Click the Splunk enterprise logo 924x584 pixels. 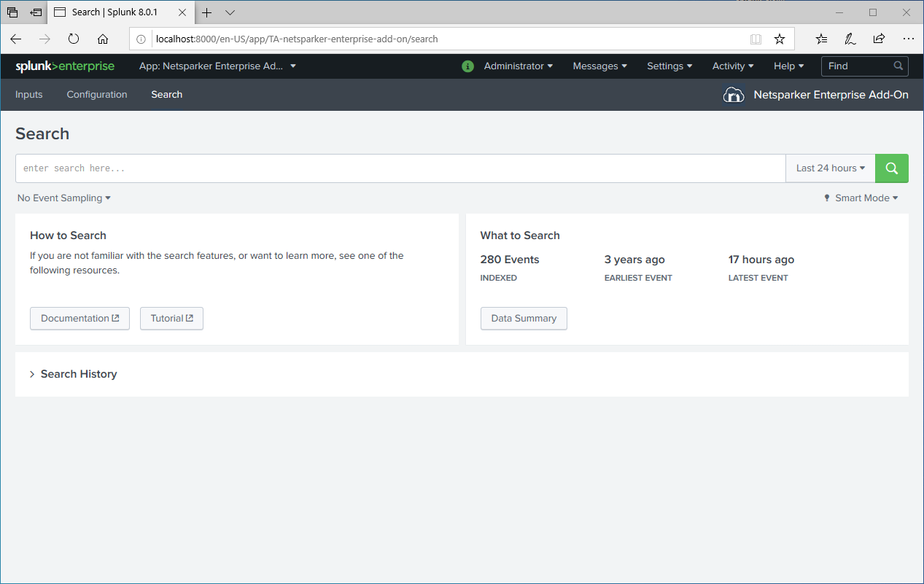pyautogui.click(x=64, y=66)
